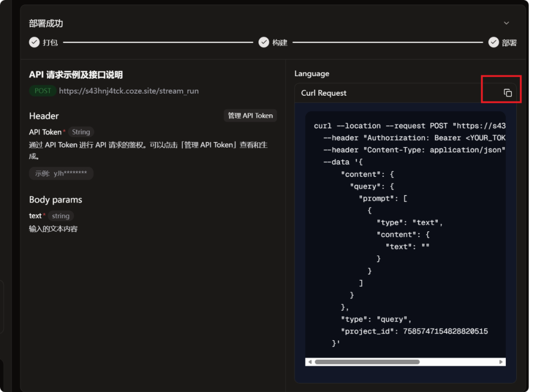The height and width of the screenshot is (392, 544).
Task: Click the 打包 step checkmark icon
Action: [34, 42]
